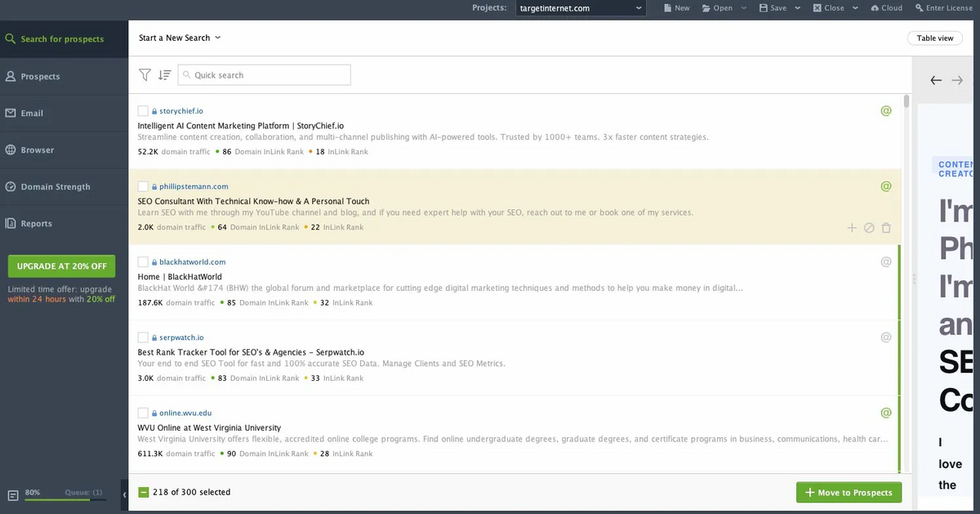Click the Close project button
The width and height of the screenshot is (980, 514).
pyautogui.click(x=828, y=8)
